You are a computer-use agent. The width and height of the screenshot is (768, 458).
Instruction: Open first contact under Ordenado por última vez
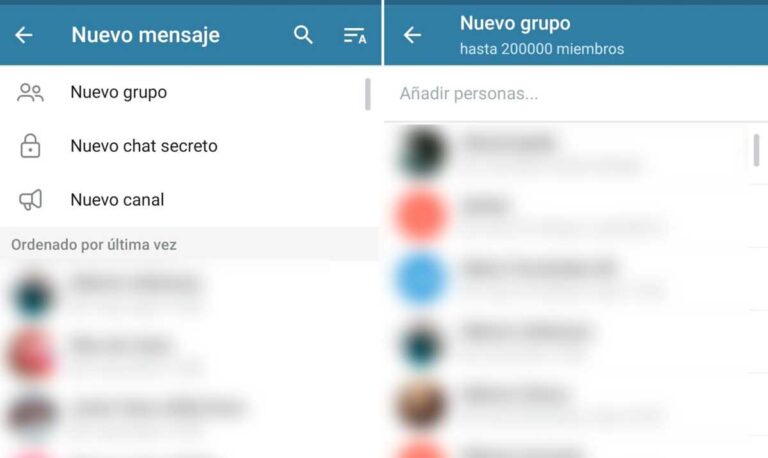(x=189, y=293)
